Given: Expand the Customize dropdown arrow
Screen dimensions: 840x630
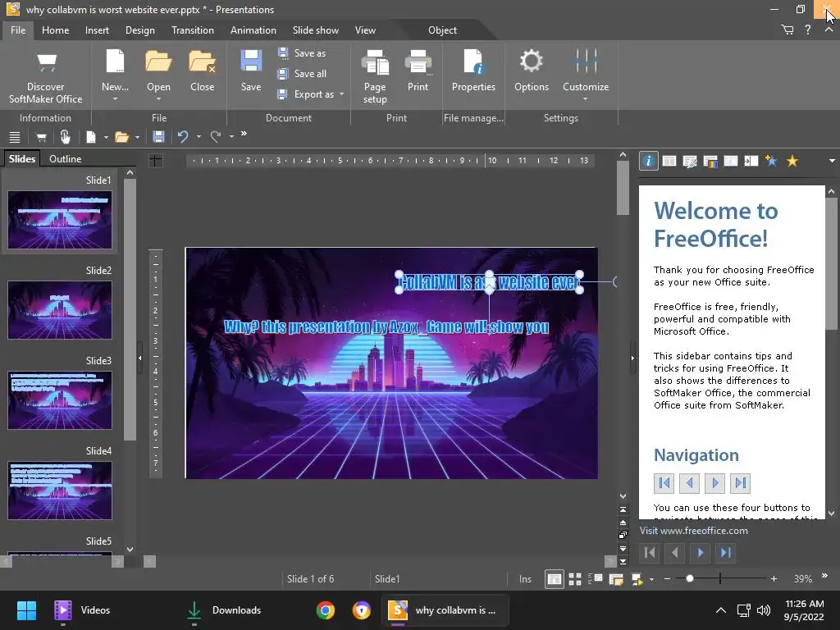Looking at the screenshot, I should [x=585, y=100].
